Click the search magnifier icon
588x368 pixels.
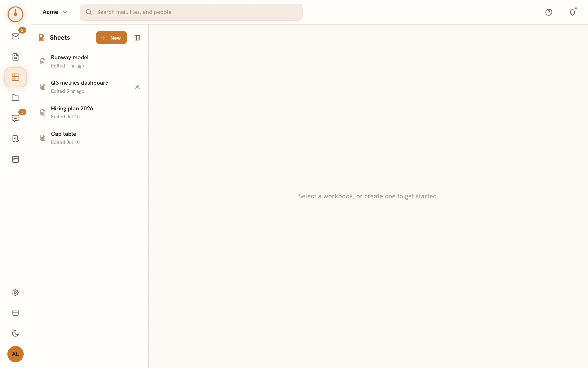coord(89,12)
